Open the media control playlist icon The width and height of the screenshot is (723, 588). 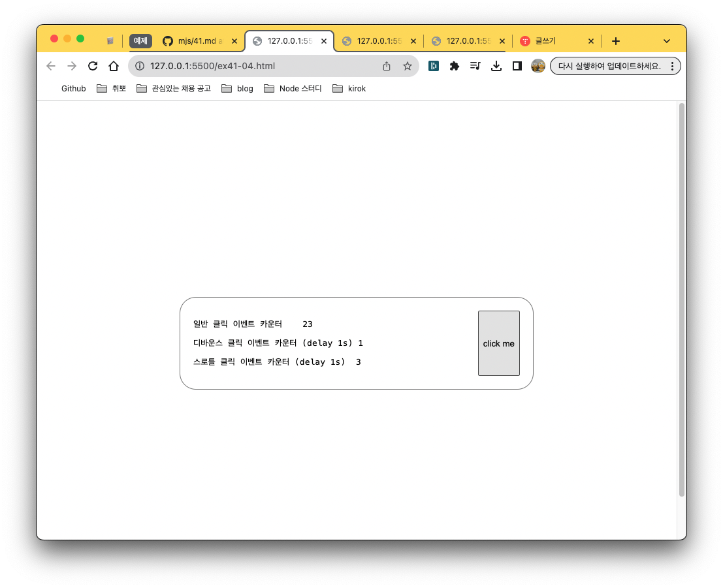[x=475, y=66]
